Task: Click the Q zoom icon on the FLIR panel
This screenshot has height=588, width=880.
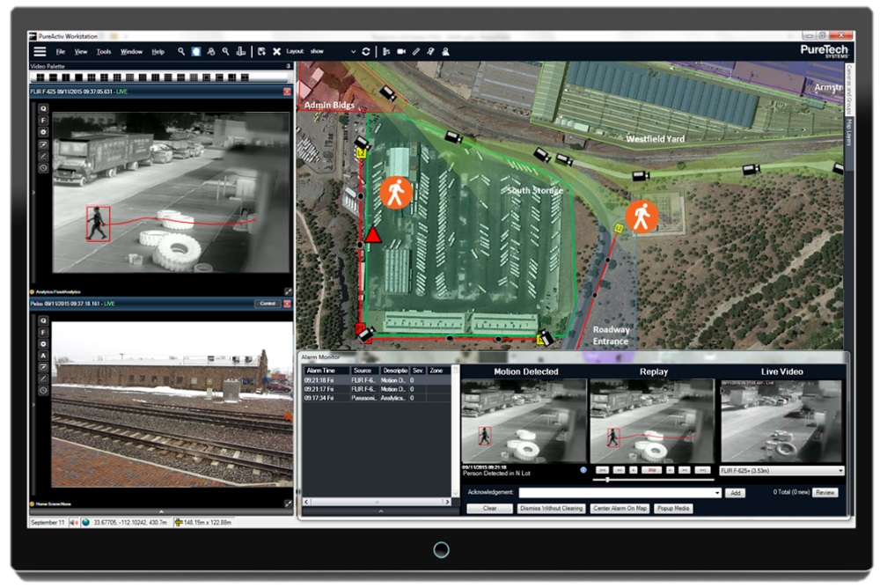Action: [x=42, y=108]
